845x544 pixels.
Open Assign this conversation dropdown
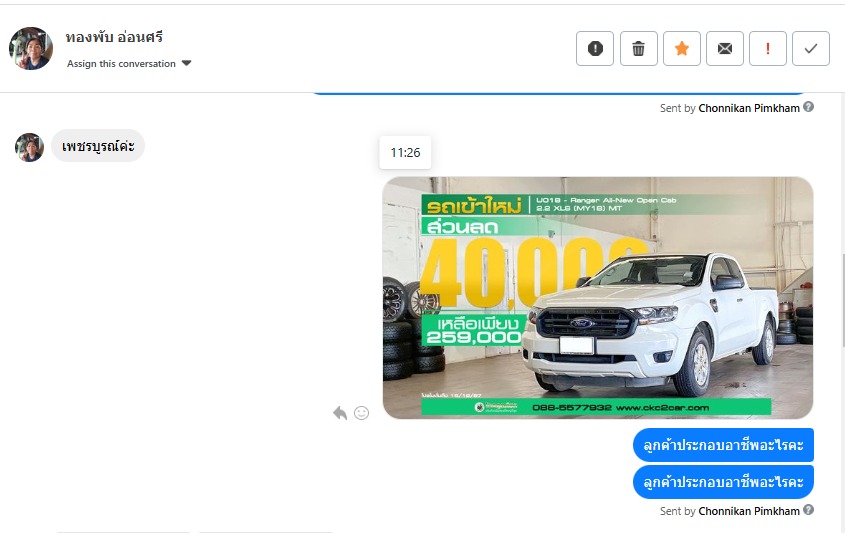pos(129,64)
